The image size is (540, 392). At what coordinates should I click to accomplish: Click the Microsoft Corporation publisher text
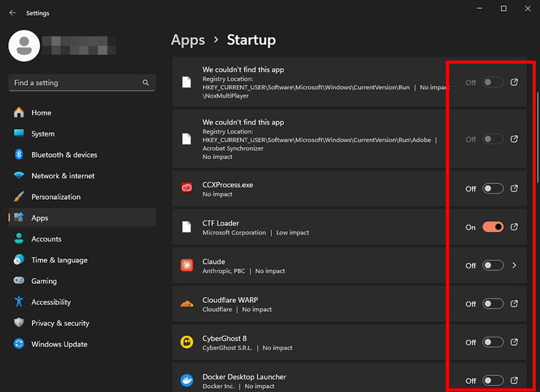click(234, 233)
